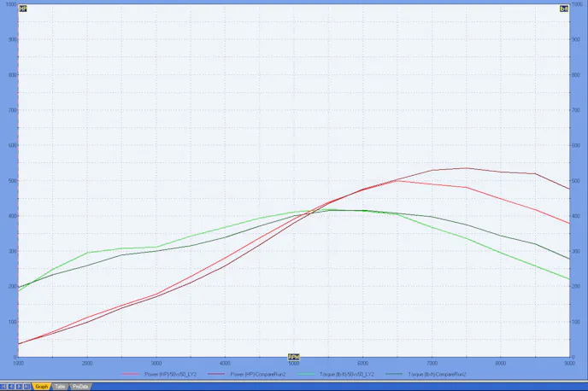Click dark red CompareRun2 power curve peak
Screen dimensions: 588x391
(x=466, y=168)
